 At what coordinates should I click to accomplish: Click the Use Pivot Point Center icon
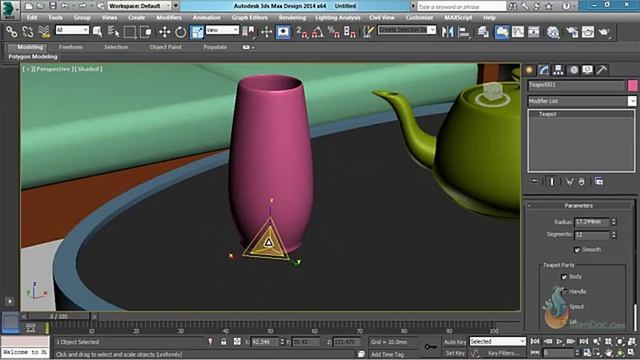tap(248, 32)
